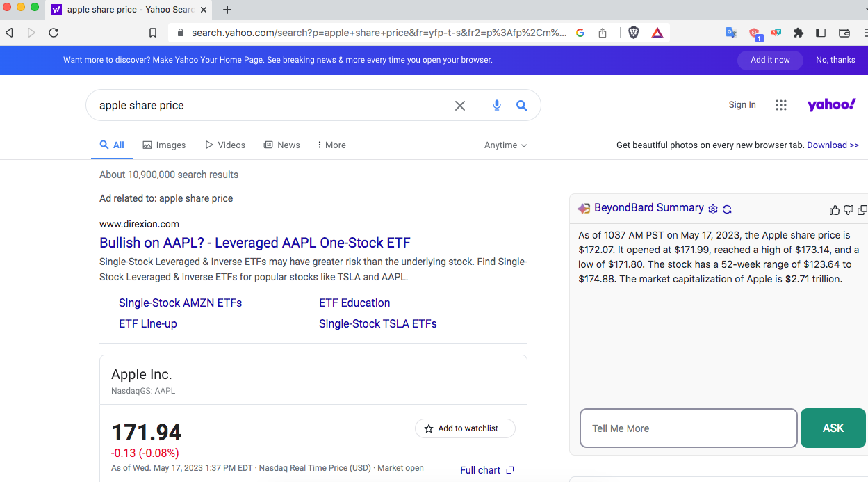
Task: Click the browser forward arrow
Action: tap(31, 33)
